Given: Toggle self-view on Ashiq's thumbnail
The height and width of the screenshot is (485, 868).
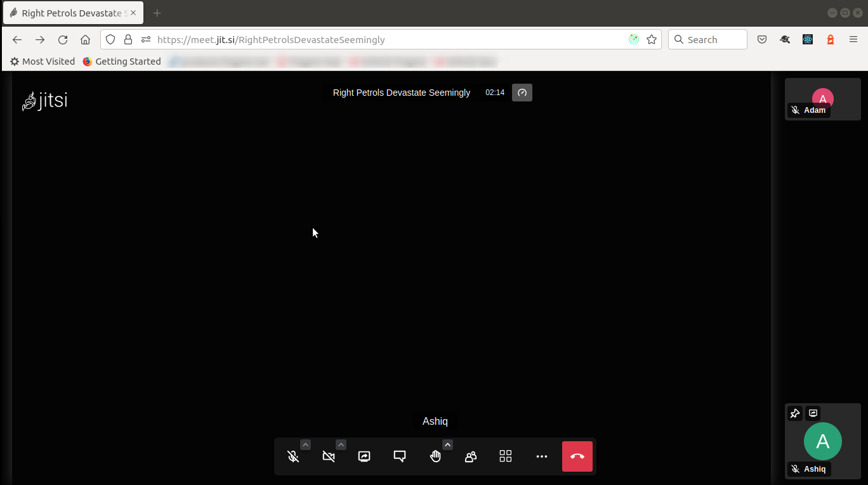Looking at the screenshot, I should click(x=813, y=413).
